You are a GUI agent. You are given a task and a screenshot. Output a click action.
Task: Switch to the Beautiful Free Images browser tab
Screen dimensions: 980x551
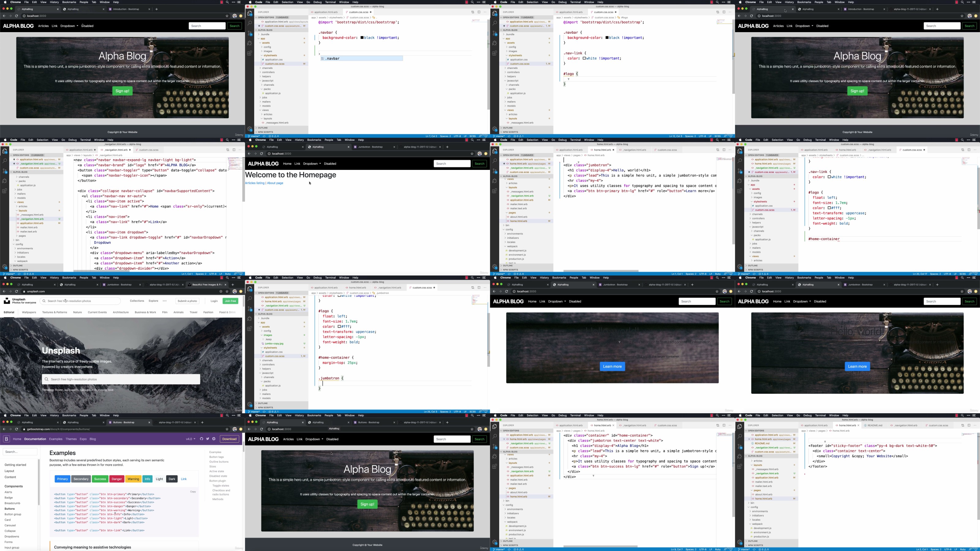click(x=207, y=284)
